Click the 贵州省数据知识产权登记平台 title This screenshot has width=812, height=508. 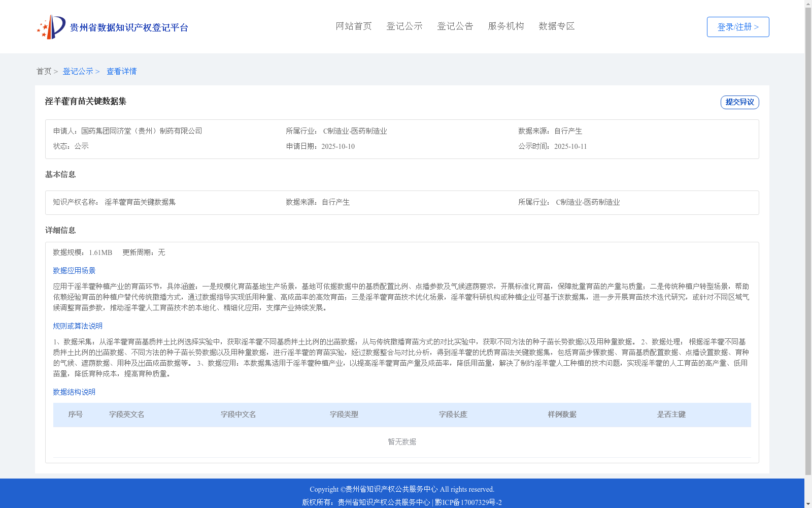[x=129, y=27]
